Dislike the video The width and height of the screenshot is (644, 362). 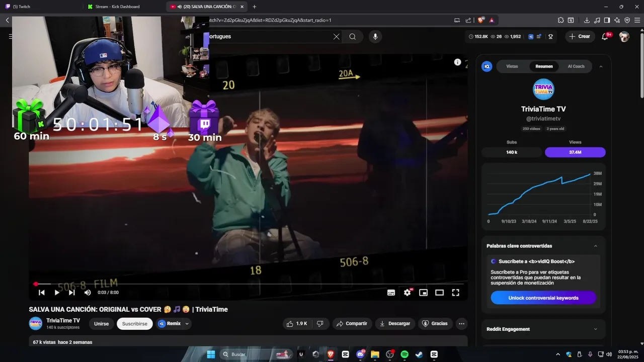[x=320, y=324]
